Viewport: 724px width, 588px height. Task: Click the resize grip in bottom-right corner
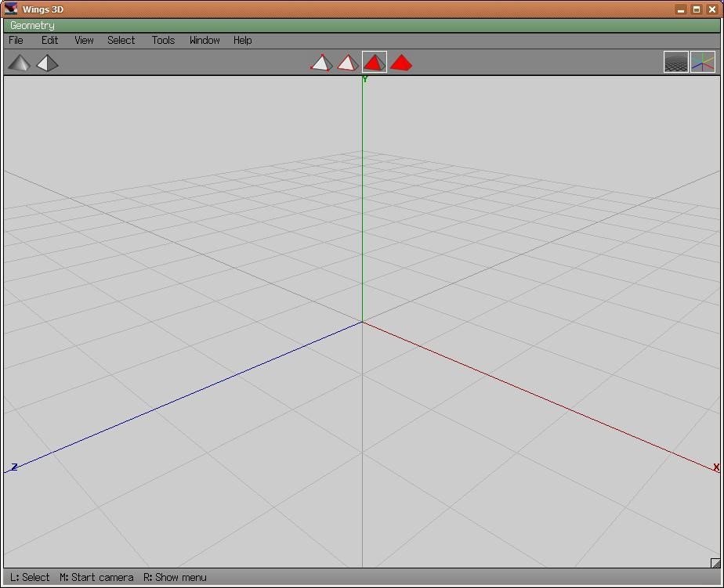tap(715, 562)
